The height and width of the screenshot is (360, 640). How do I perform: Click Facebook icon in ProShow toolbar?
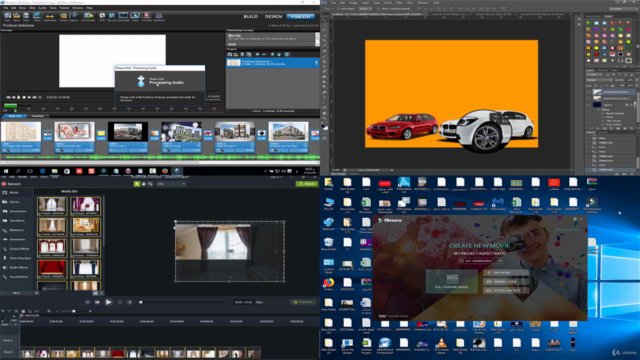point(159,16)
